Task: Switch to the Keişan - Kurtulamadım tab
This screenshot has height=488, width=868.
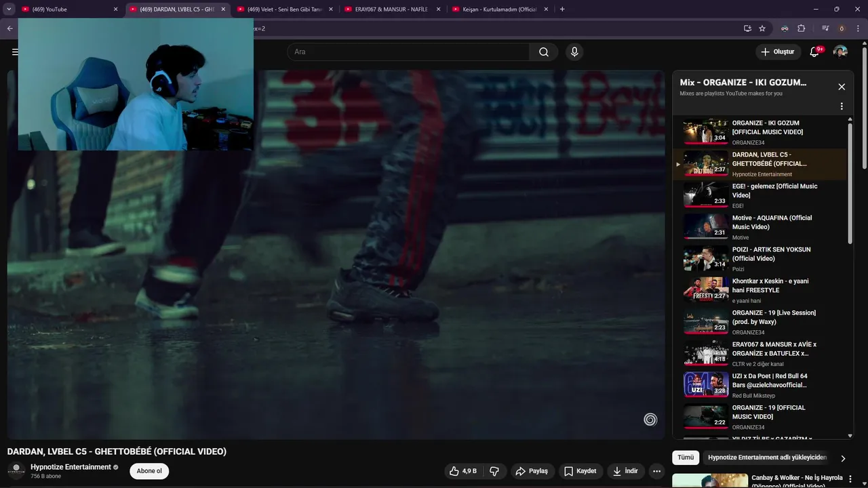Action: 499,9
